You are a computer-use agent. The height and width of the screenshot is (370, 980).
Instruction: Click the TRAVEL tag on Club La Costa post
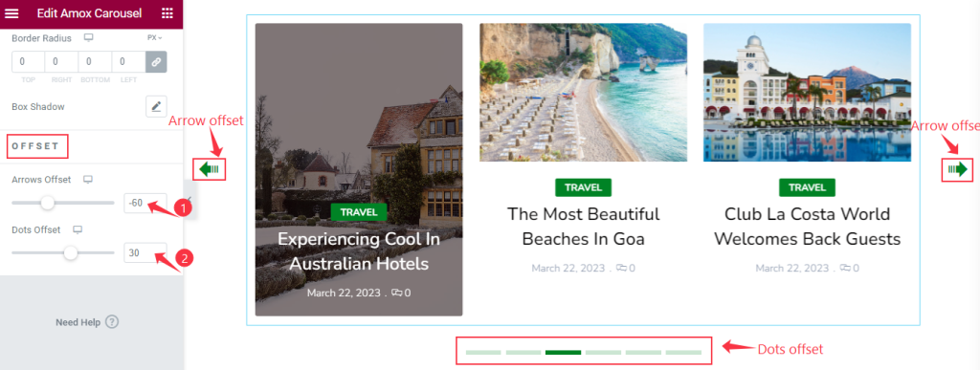click(807, 187)
